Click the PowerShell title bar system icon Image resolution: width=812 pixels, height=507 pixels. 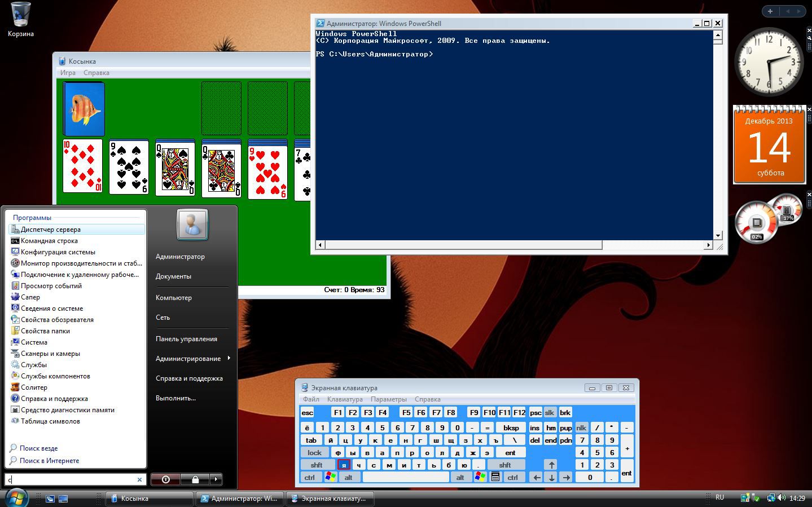[x=320, y=23]
